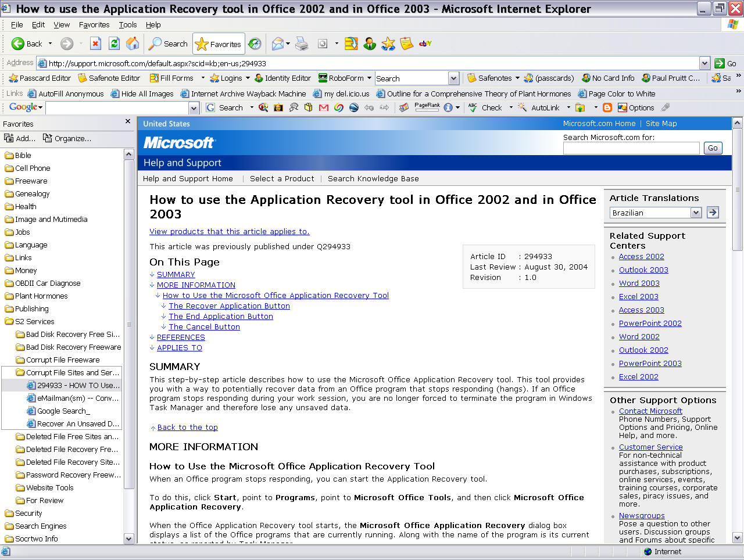This screenshot has height=560, width=744.
Task: Open Gmail from the Google toolbar
Action: (324, 107)
